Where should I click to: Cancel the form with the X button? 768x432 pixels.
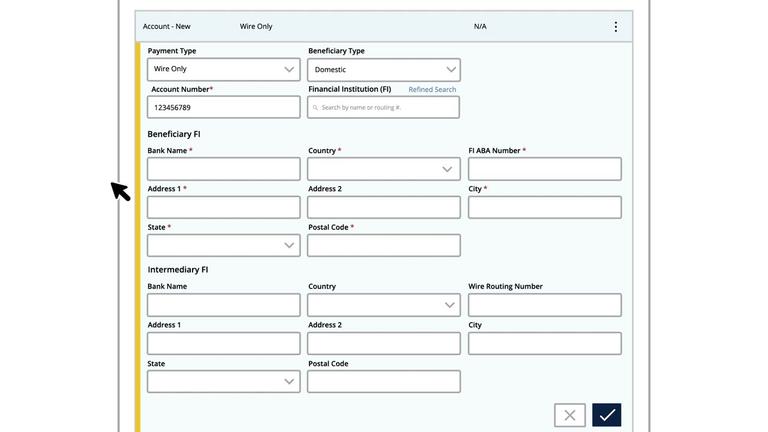[570, 415]
